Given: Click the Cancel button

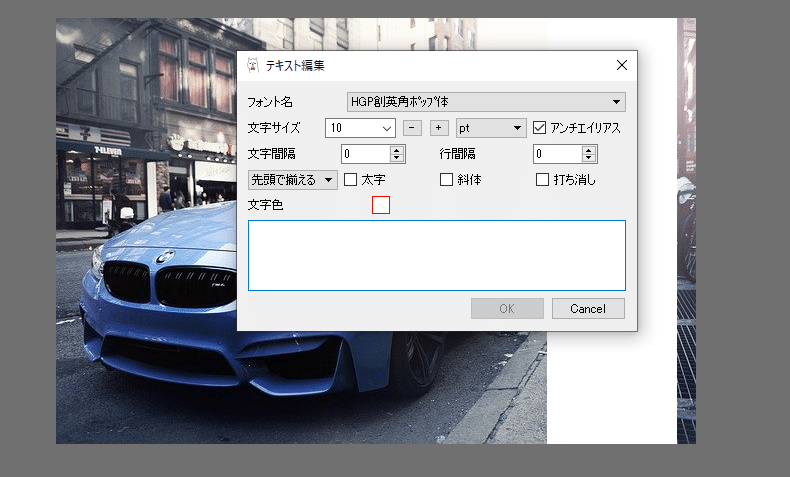Looking at the screenshot, I should click(588, 308).
